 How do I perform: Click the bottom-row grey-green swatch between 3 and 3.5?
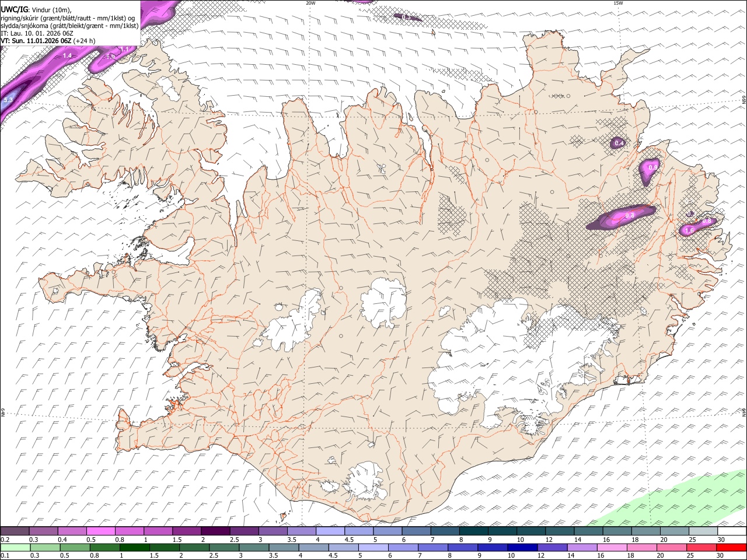[x=254, y=547]
